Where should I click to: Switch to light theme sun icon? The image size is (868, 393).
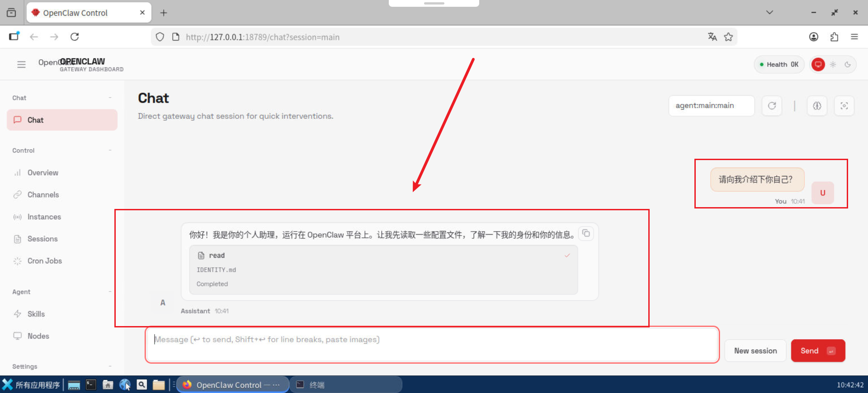(x=833, y=65)
